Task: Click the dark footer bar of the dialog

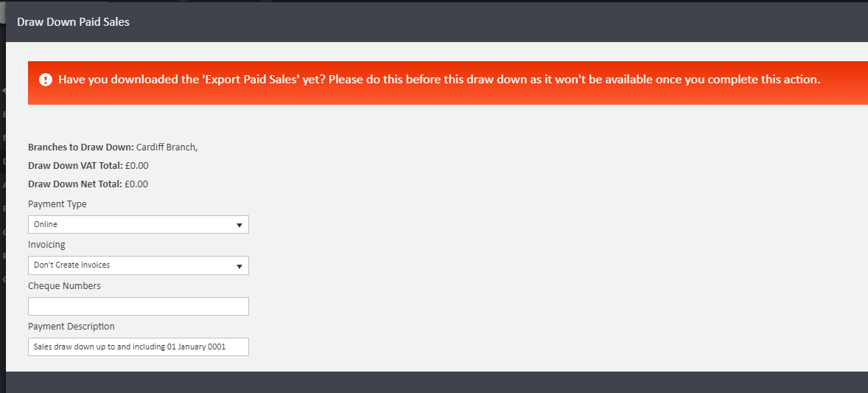Action: (x=435, y=382)
